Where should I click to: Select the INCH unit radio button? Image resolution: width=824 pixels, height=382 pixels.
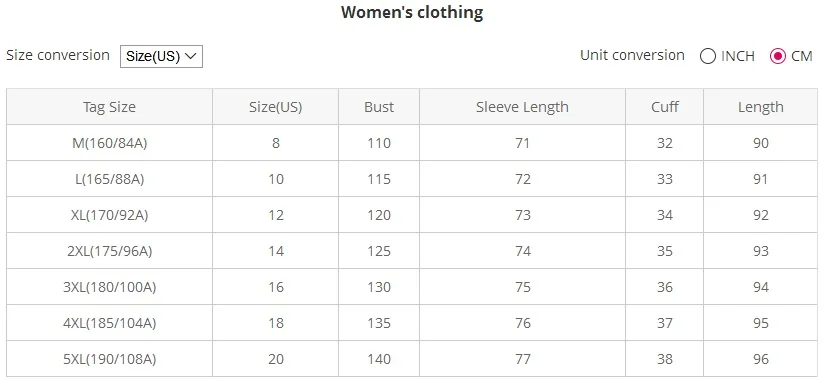tap(708, 56)
